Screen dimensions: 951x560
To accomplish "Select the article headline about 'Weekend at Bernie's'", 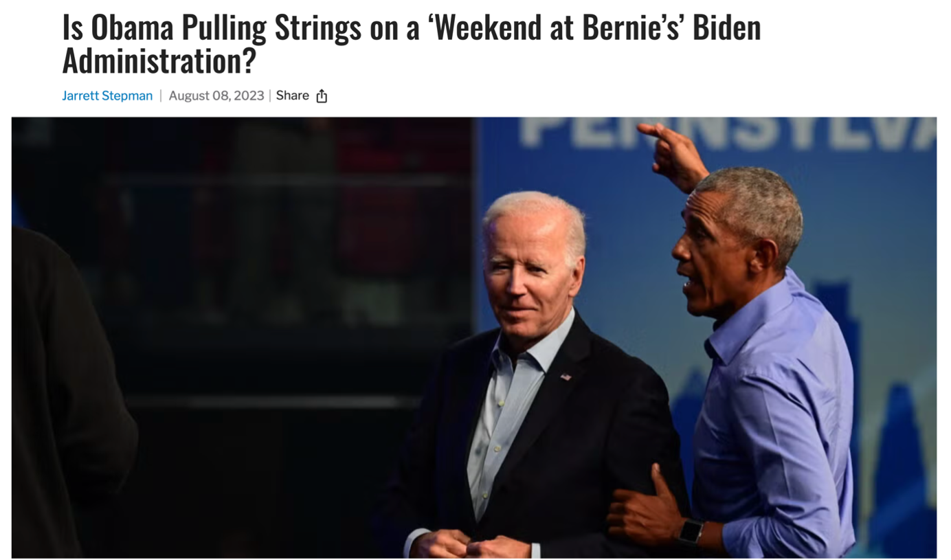I will [x=412, y=44].
